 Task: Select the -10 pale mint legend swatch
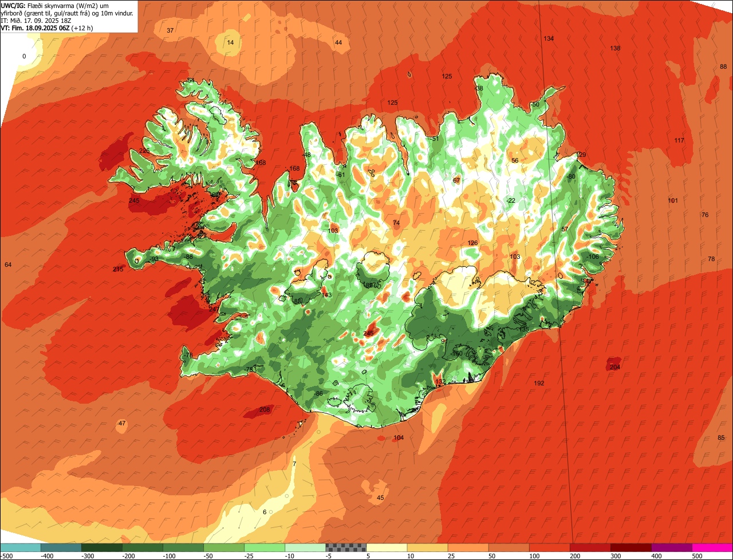[x=305, y=547]
